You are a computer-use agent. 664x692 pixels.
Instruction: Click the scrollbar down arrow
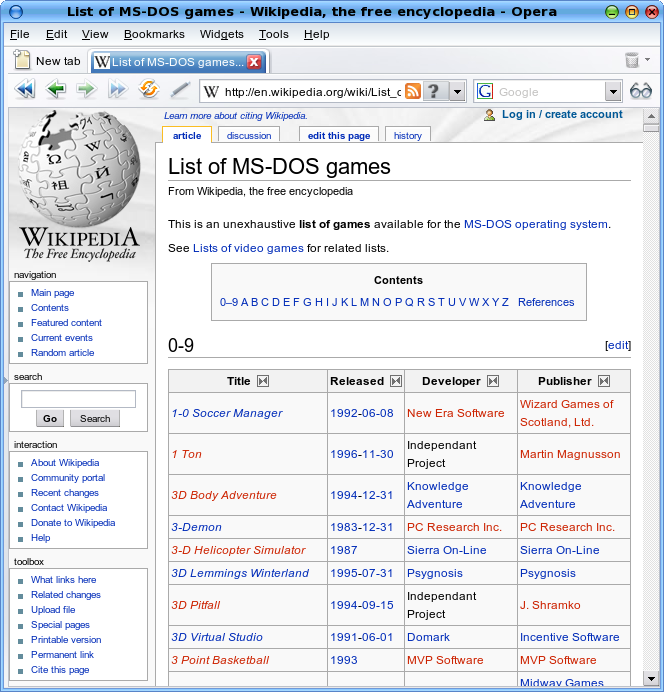coord(651,678)
